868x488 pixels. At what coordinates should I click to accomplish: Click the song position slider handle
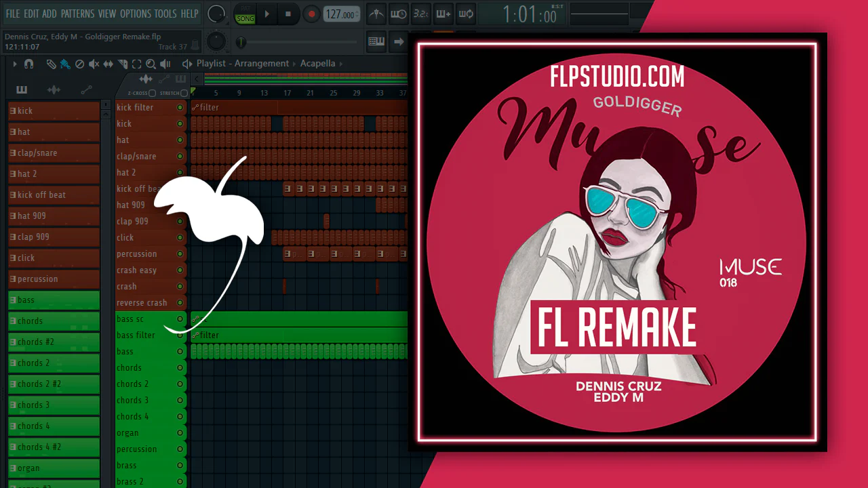241,42
